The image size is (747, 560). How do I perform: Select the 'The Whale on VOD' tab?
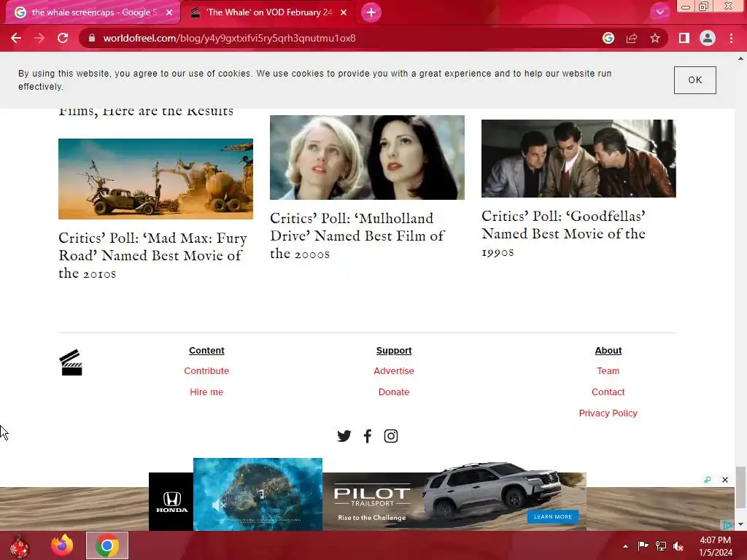click(x=268, y=12)
